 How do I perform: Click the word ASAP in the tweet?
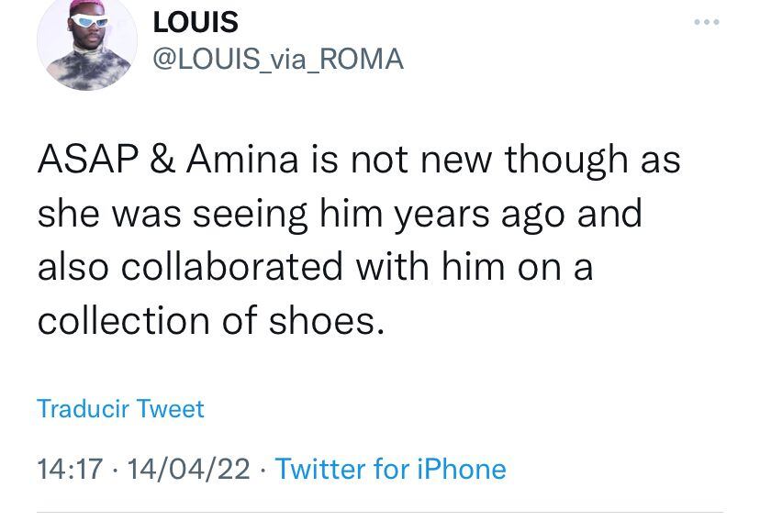click(88, 161)
